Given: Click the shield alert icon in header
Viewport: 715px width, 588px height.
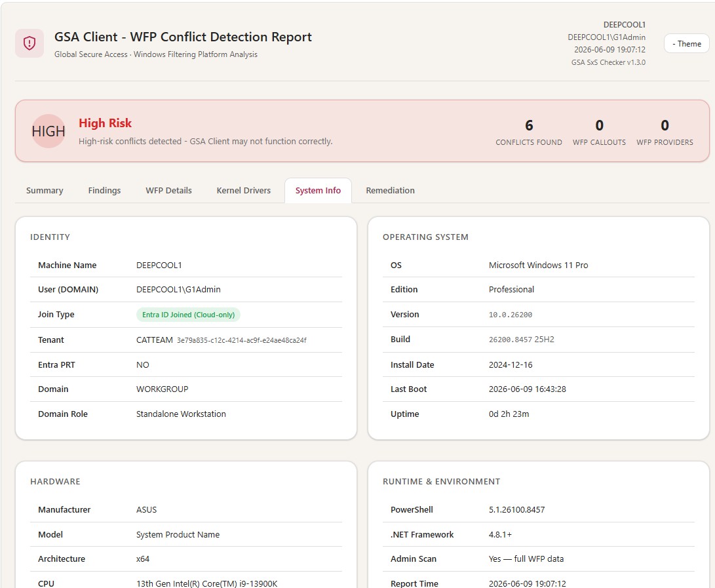Looking at the screenshot, I should [x=29, y=43].
